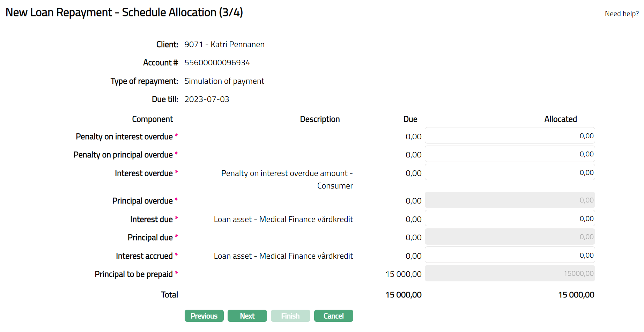This screenshot has height=332, width=644.
Task: Click Penalty on interest overdue allocated field
Action: tap(510, 136)
